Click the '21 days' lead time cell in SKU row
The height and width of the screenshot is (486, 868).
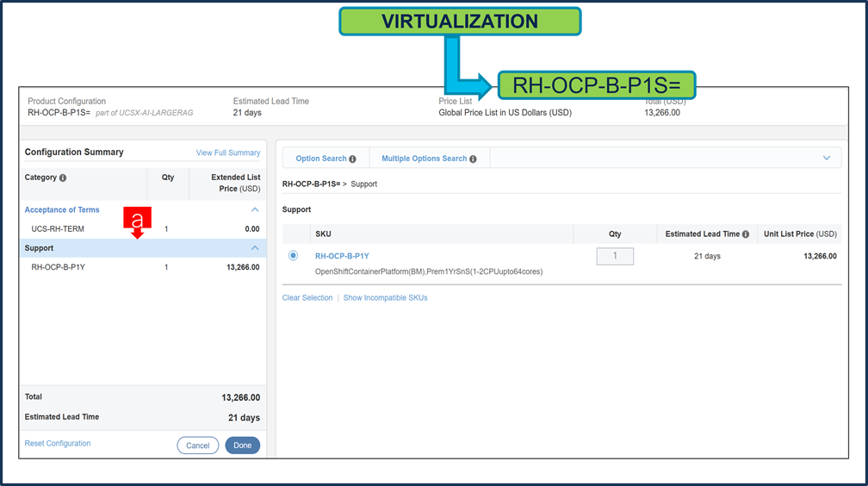point(707,256)
